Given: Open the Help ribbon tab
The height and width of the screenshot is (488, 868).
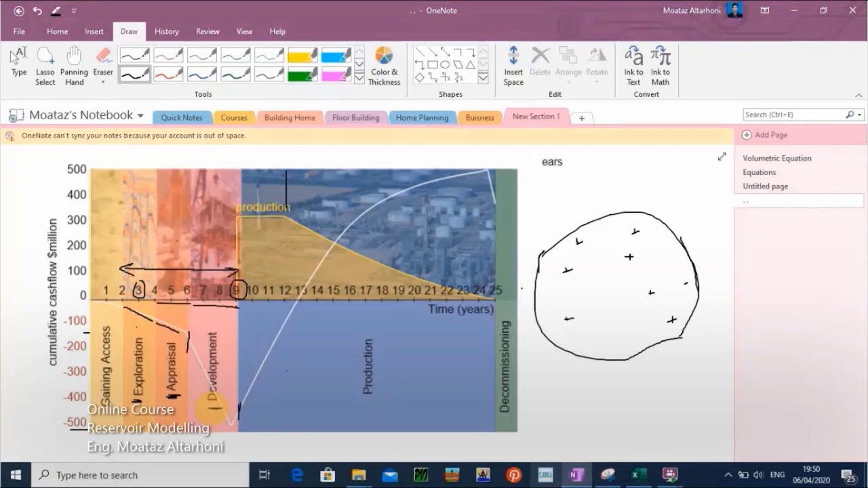Looking at the screenshot, I should (x=277, y=31).
